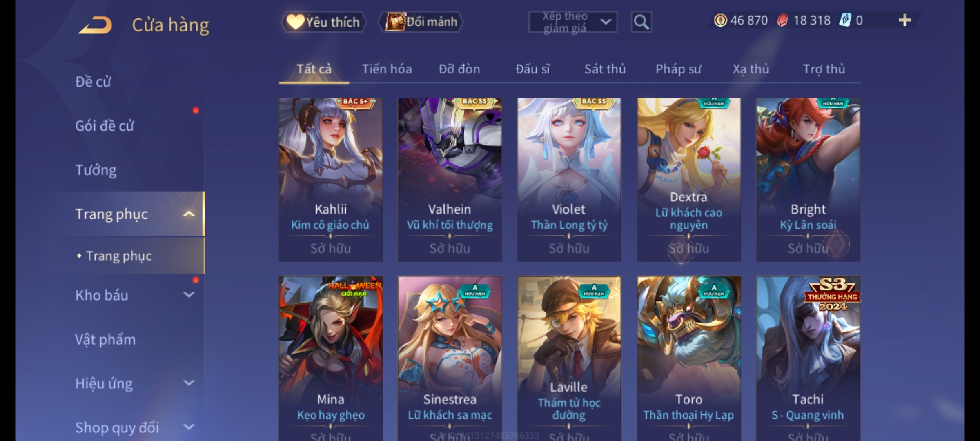This screenshot has height=441, width=980.
Task: Open the Đổi mảnh fragment exchange button
Action: point(421,22)
